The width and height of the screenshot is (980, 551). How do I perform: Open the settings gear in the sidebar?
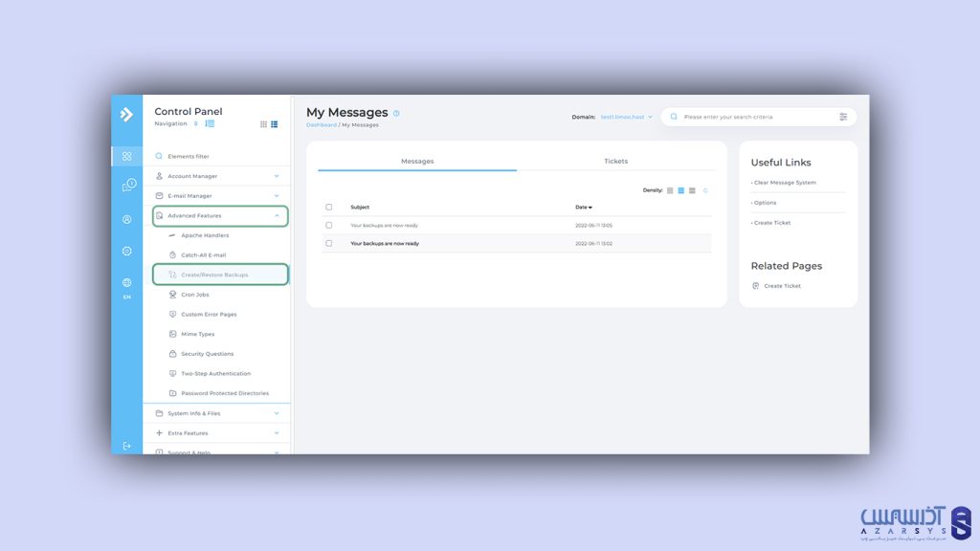pyautogui.click(x=126, y=251)
